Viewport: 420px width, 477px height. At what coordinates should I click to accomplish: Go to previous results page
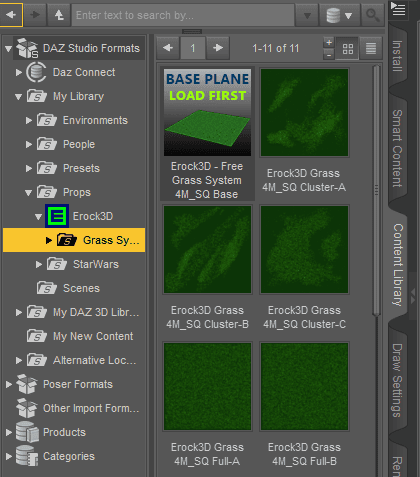[x=168, y=48]
